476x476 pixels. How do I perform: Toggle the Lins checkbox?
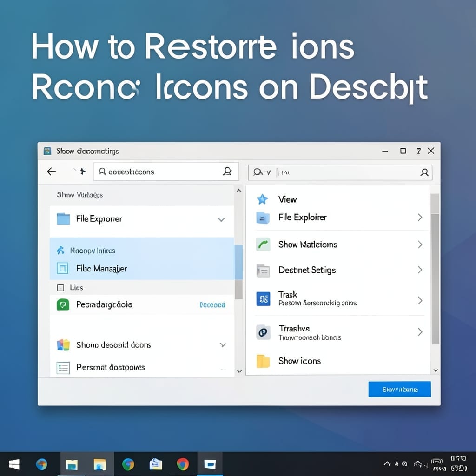60,287
